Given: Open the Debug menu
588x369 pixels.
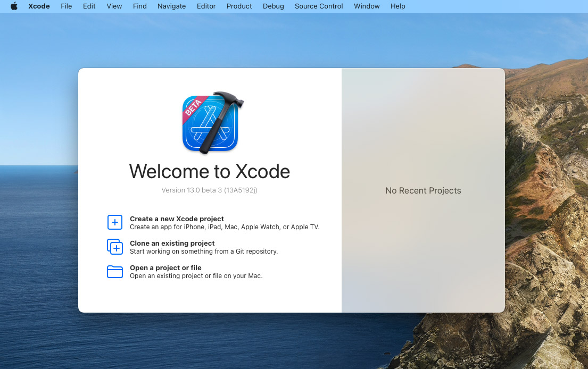Looking at the screenshot, I should (274, 6).
